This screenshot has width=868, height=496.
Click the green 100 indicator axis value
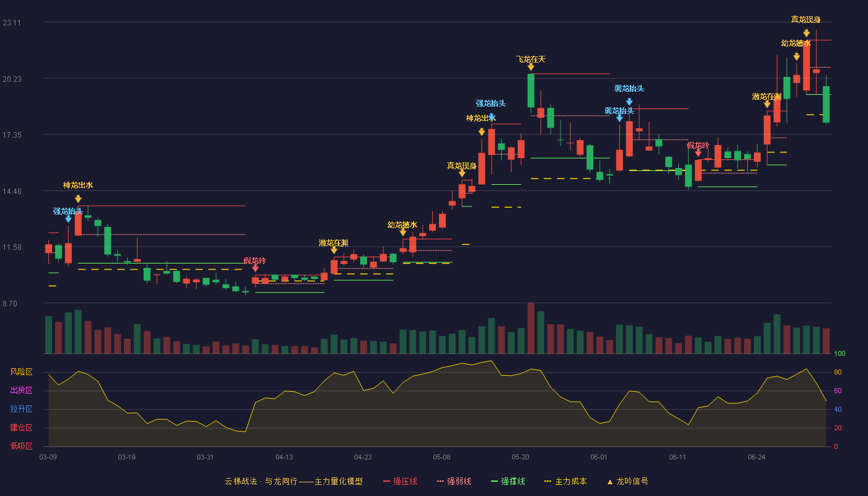(x=839, y=354)
